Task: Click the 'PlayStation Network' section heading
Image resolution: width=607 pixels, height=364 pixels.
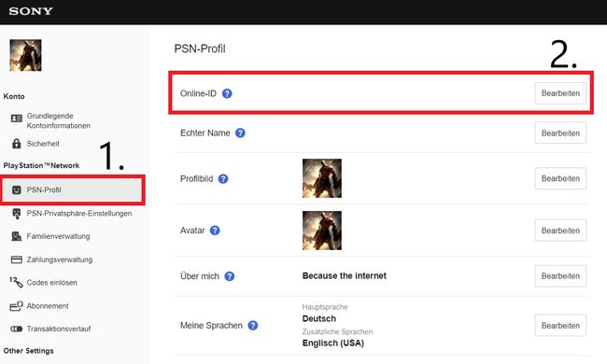Action: [x=41, y=165]
